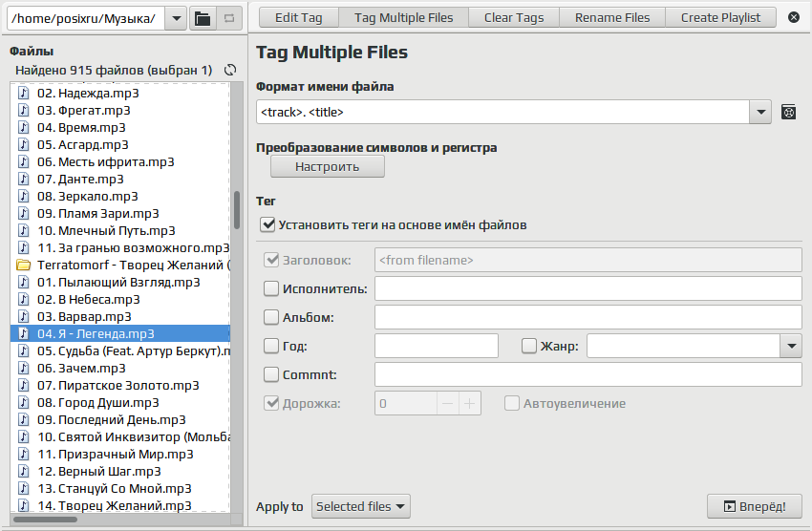
Task: Click the folder path text field
Action: pyautogui.click(x=87, y=19)
